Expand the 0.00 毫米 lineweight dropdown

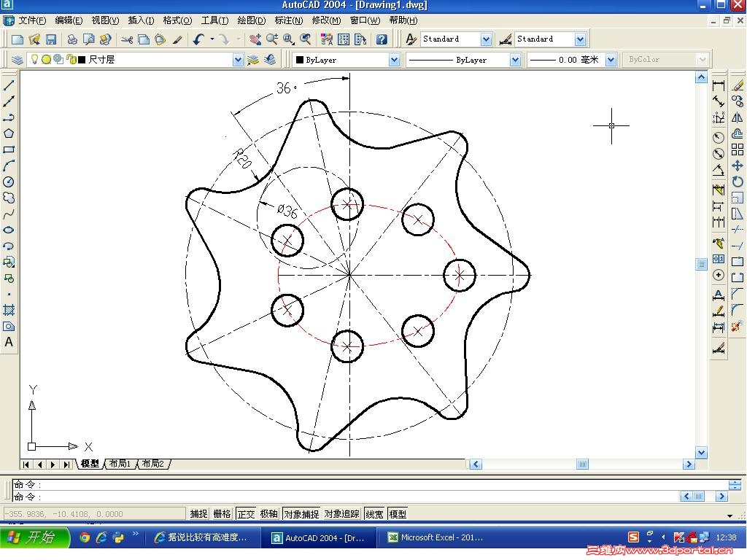pyautogui.click(x=611, y=60)
